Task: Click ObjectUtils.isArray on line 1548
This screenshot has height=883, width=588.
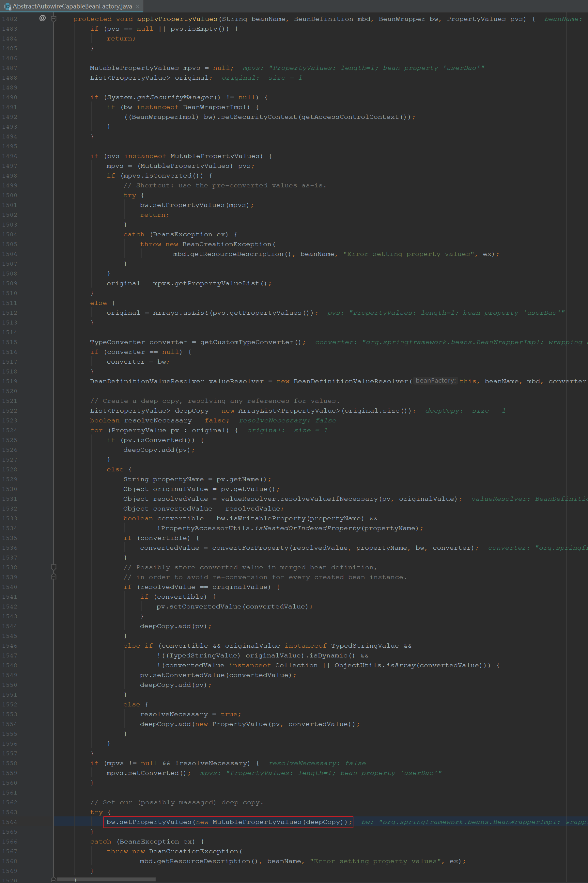Action: coord(375,665)
